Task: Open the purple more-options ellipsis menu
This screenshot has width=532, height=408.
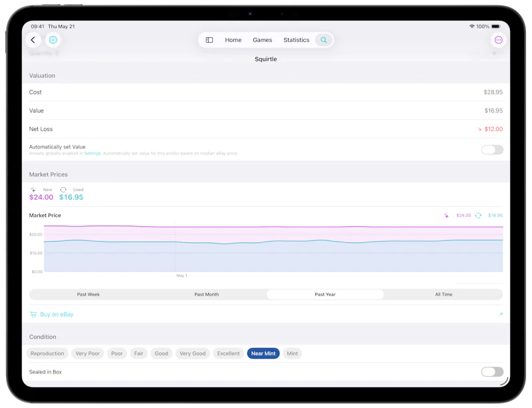Action: [498, 40]
